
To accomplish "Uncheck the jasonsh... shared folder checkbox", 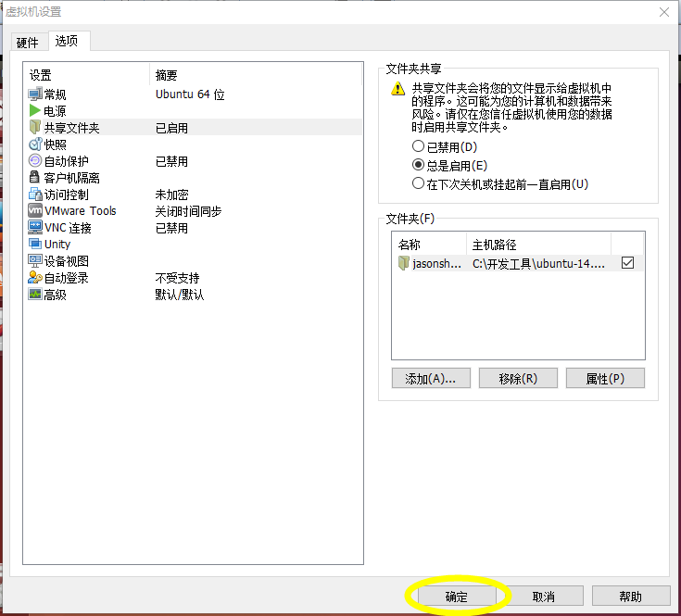I will point(627,263).
